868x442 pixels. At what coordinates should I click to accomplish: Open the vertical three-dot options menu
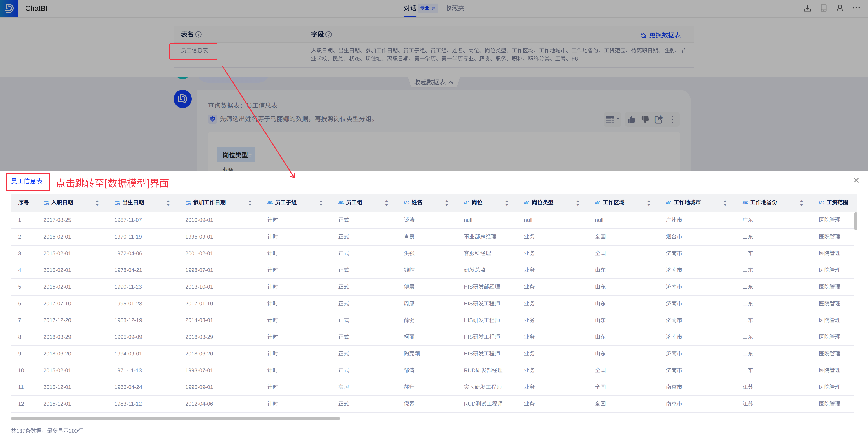(672, 119)
